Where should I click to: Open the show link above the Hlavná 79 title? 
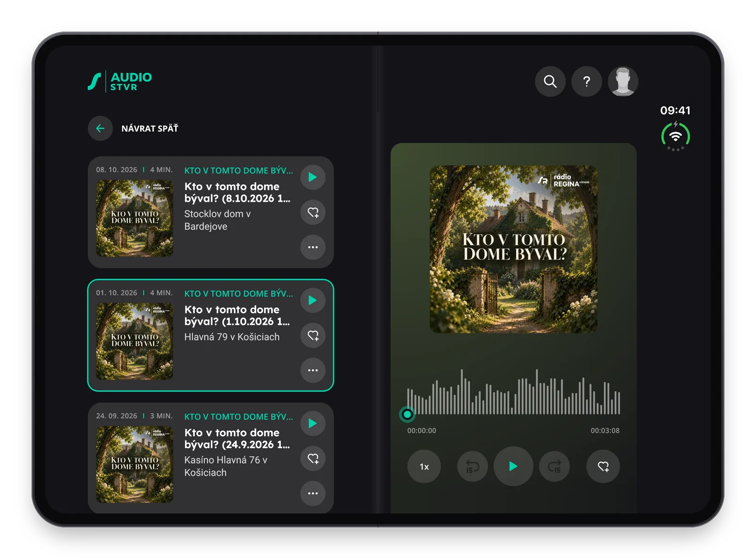point(239,294)
